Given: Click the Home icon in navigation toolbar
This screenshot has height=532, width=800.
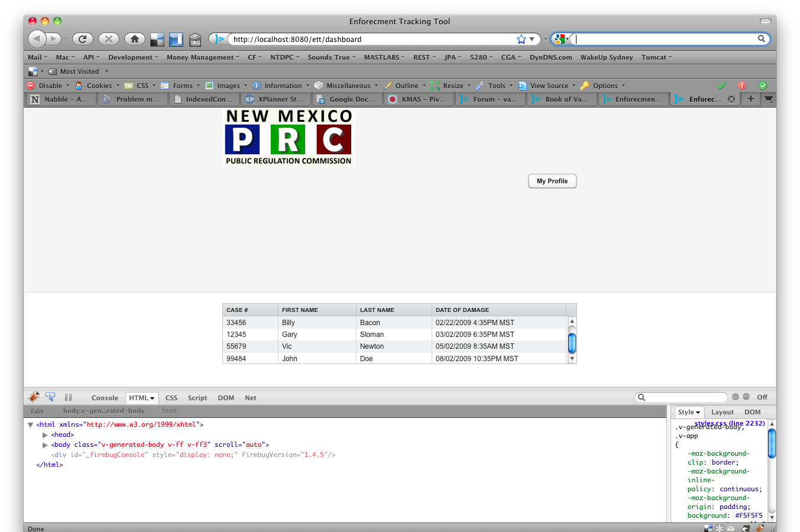Looking at the screenshot, I should 134,39.
